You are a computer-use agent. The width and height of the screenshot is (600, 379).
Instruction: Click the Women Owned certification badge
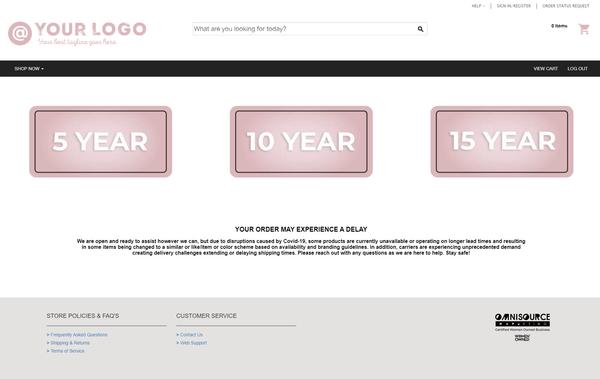(522, 338)
